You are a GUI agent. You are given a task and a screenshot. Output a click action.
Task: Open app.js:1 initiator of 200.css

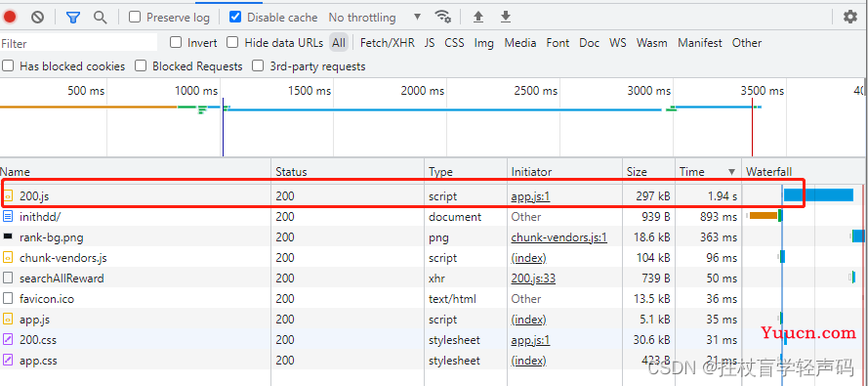point(530,340)
